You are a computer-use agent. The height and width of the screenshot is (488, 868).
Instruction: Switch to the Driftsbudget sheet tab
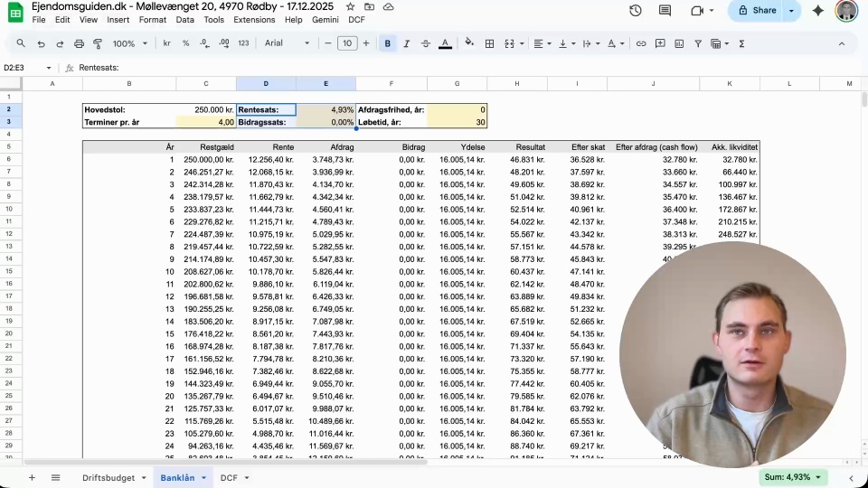[x=108, y=477]
